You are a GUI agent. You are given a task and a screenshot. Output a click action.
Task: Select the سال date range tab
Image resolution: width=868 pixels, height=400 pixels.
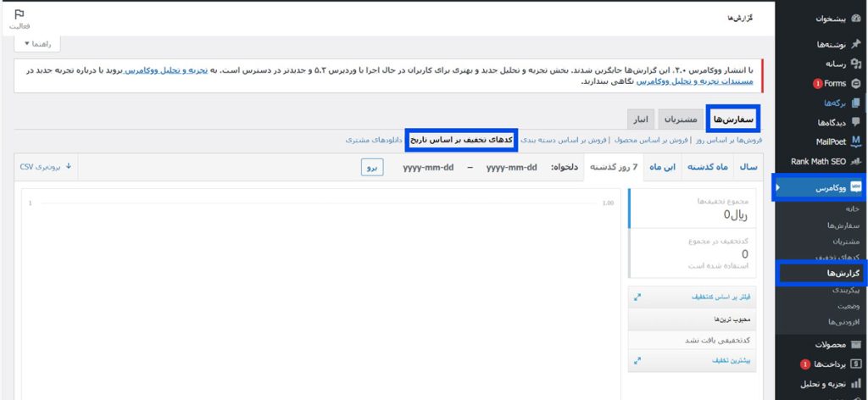(748, 167)
